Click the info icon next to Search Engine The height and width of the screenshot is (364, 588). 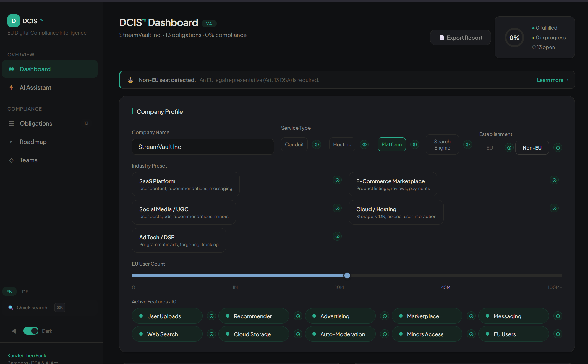468,144
